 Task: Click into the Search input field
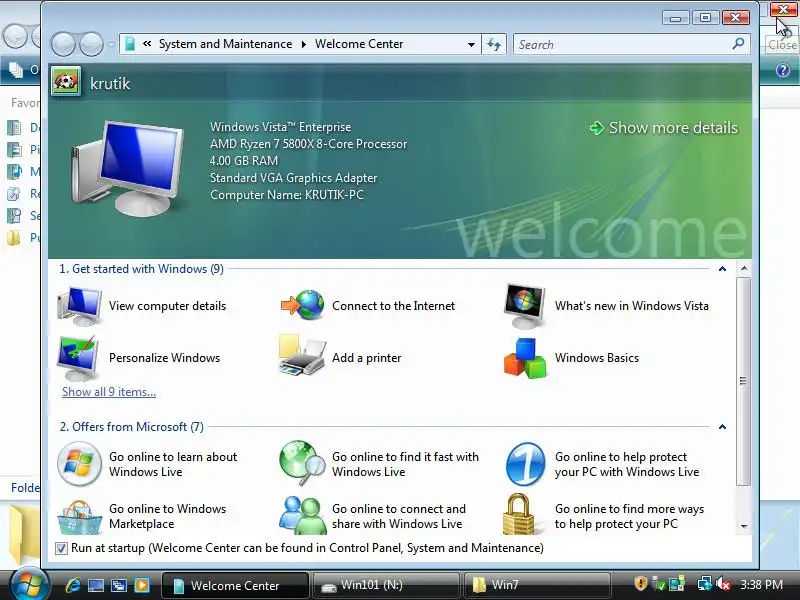[x=622, y=44]
